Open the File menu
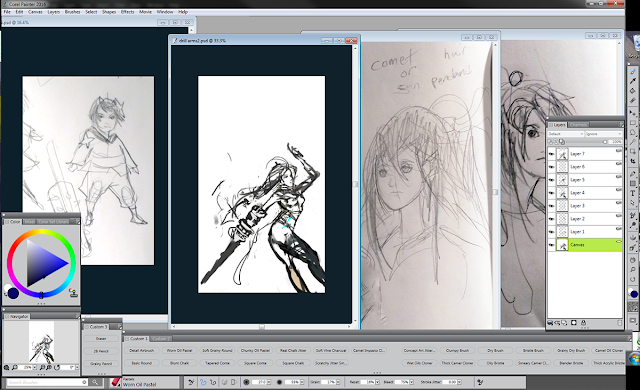640x390 pixels. (7, 12)
